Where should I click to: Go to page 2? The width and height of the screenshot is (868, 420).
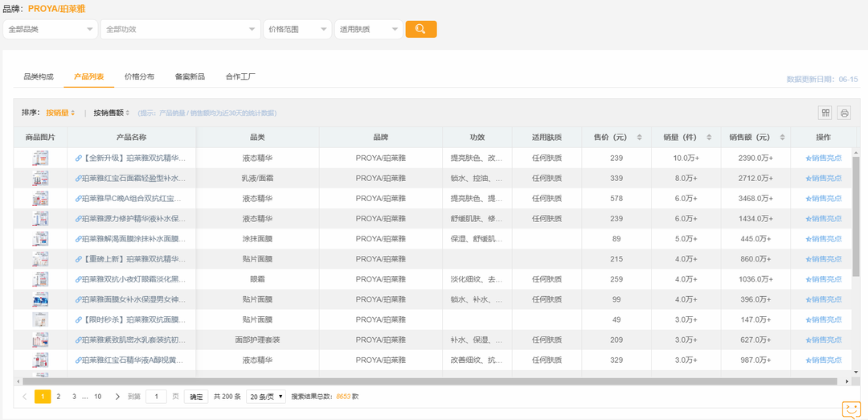tap(58, 397)
